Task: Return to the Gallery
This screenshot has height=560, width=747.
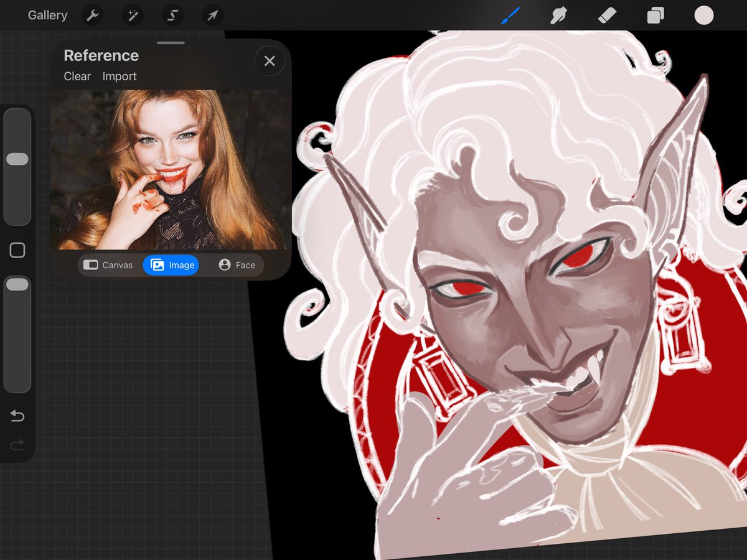Action: (47, 16)
